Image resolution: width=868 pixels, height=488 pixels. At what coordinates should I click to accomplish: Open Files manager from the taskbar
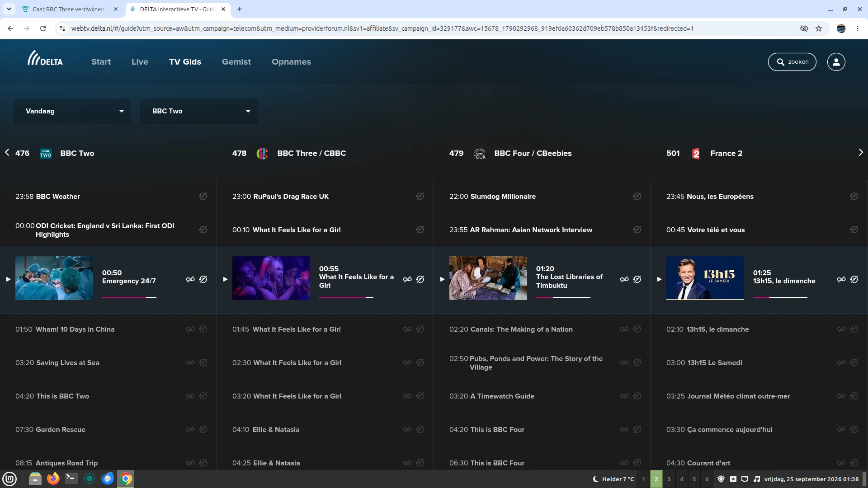(x=35, y=479)
